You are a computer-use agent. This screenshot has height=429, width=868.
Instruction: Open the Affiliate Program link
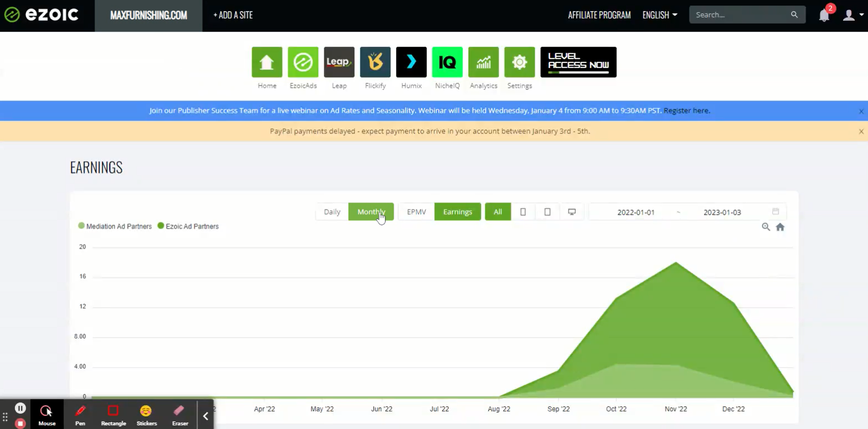click(x=599, y=15)
